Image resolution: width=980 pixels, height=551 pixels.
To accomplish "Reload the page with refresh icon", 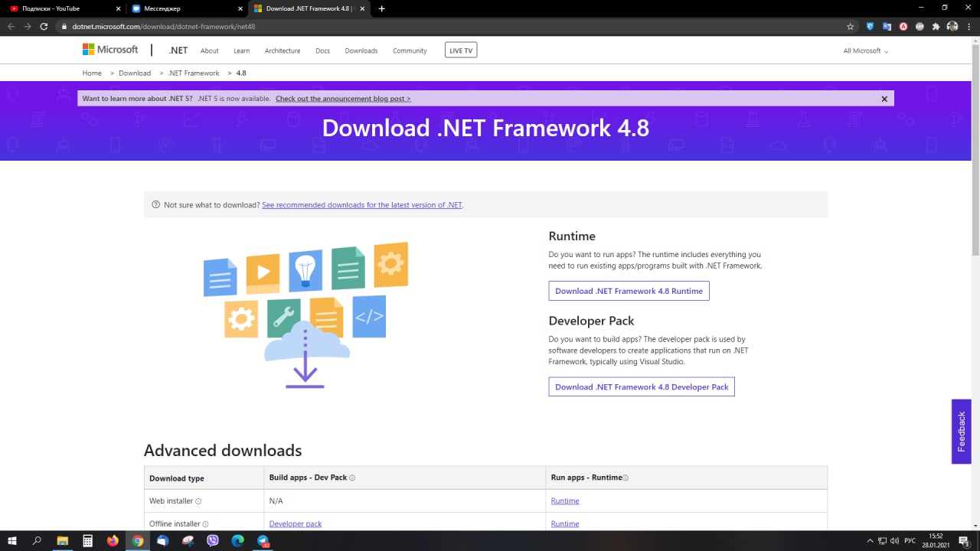I will point(44,26).
